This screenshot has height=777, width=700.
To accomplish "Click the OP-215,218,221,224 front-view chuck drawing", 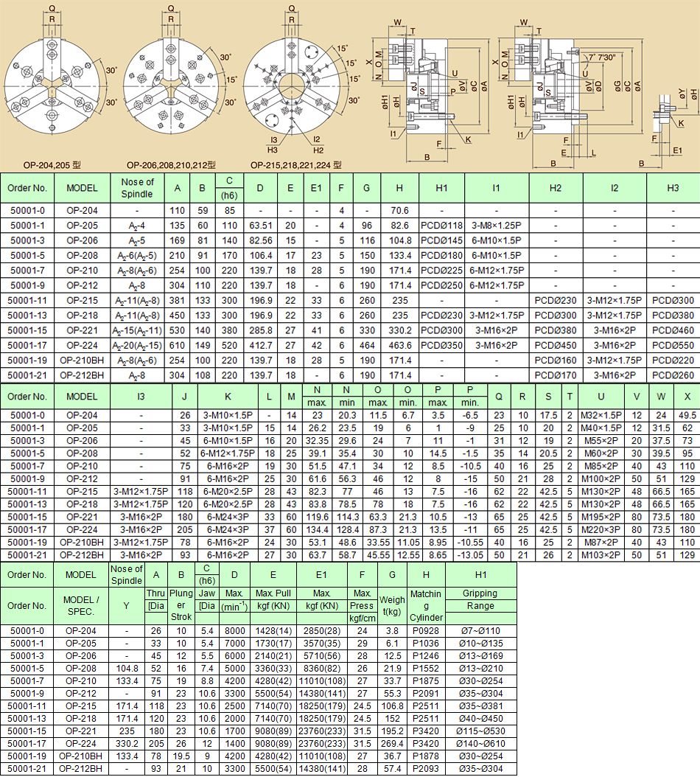I will 291,87.
